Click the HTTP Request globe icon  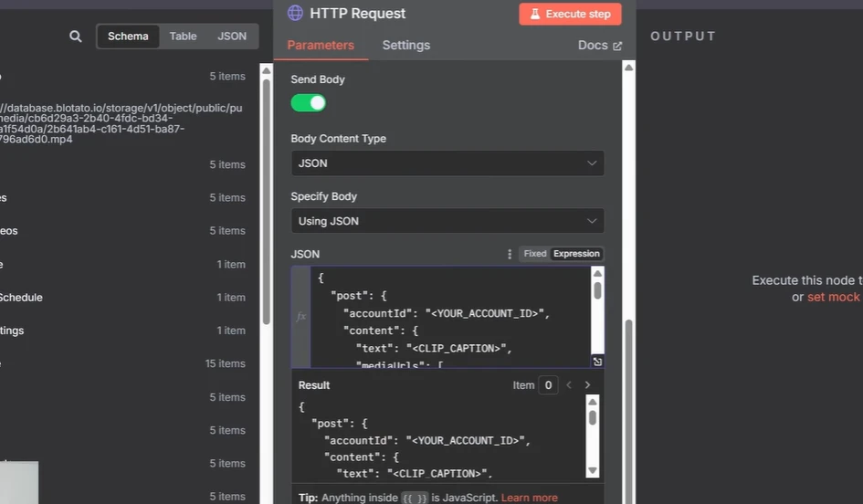pyautogui.click(x=295, y=13)
